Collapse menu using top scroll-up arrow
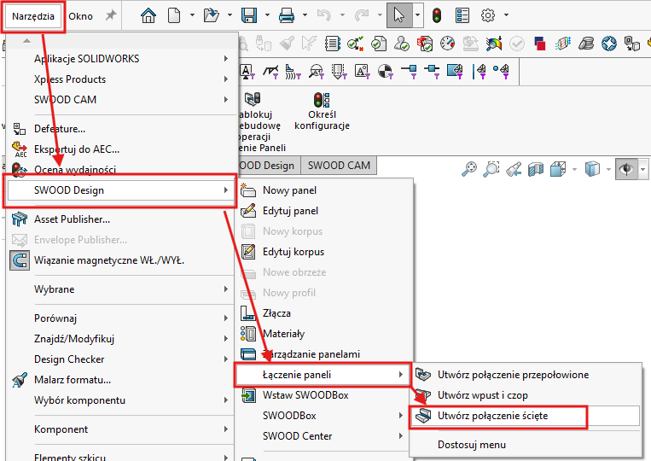651x461 pixels. (27, 41)
